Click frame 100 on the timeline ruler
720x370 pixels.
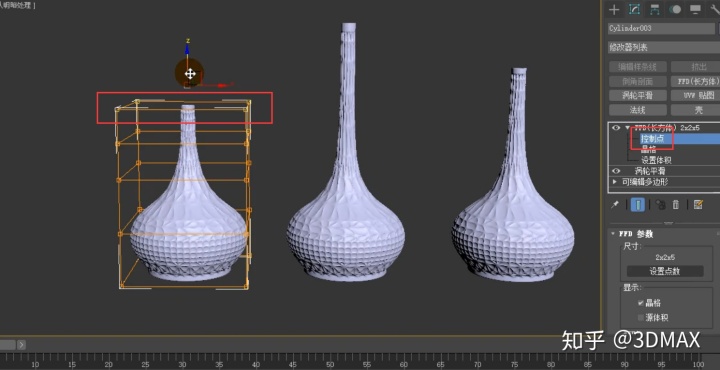[698, 364]
